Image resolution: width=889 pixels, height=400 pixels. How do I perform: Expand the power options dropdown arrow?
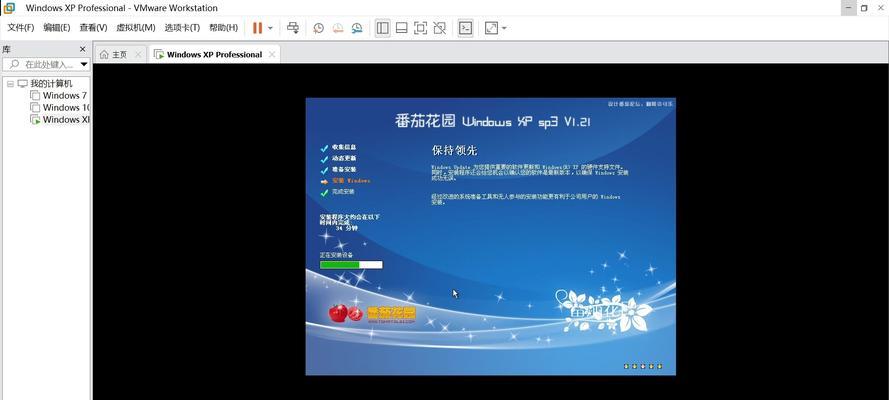tap(270, 28)
